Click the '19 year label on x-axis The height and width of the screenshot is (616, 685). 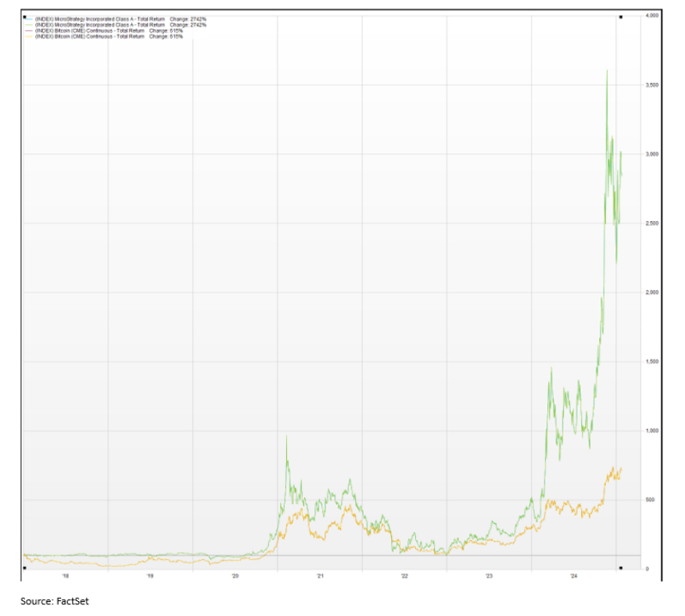(x=150, y=576)
